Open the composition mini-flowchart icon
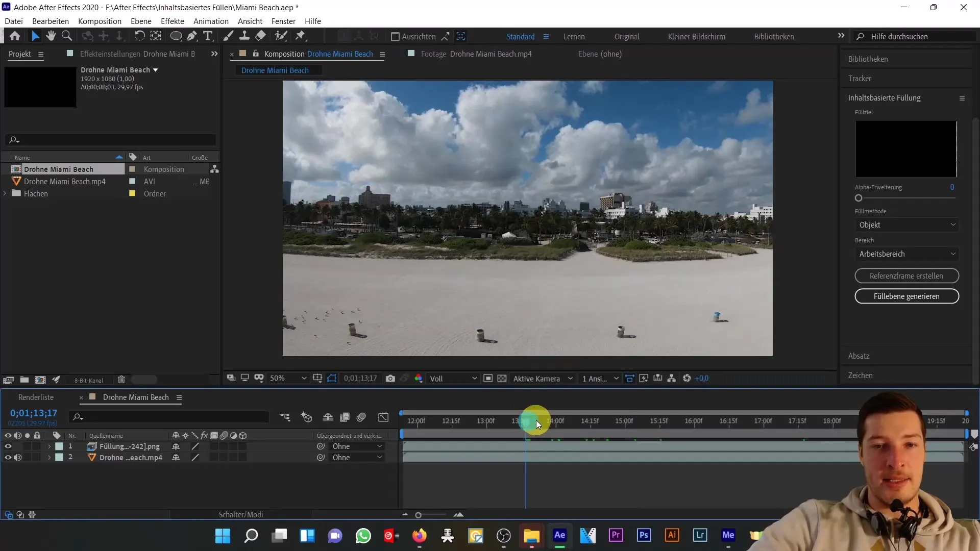The width and height of the screenshot is (980, 551). (285, 417)
